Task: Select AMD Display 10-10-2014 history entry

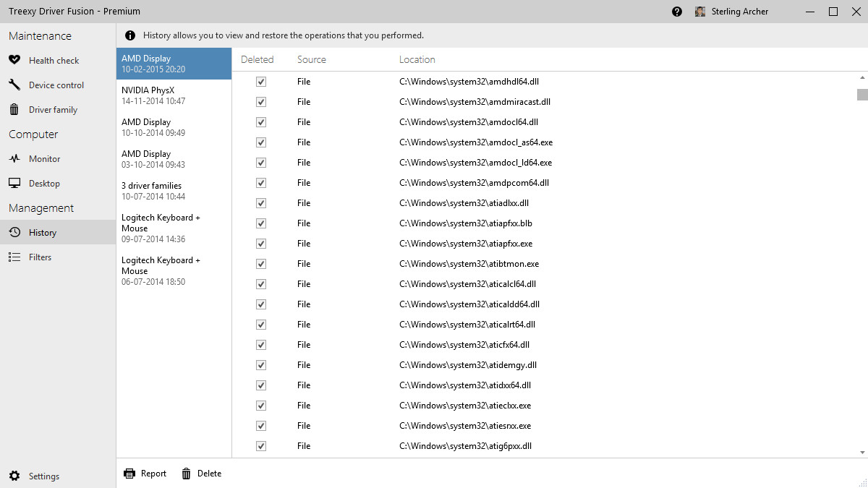Action: coord(174,127)
